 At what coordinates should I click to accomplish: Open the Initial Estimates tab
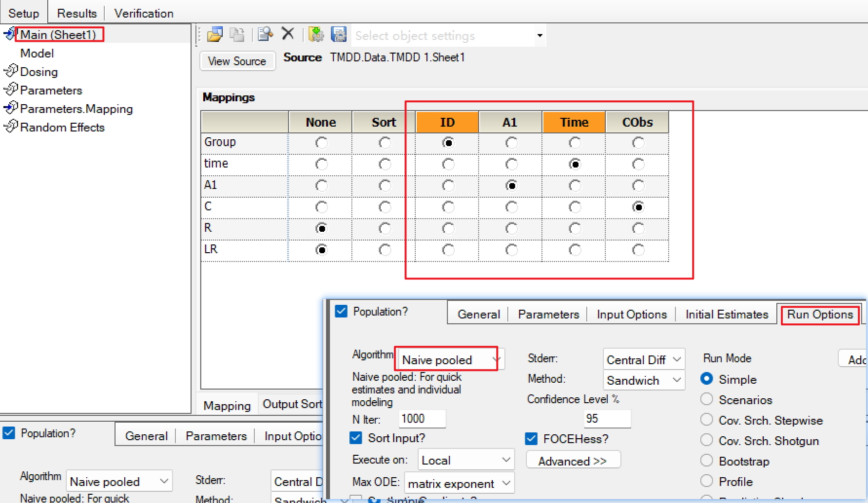pyautogui.click(x=727, y=314)
